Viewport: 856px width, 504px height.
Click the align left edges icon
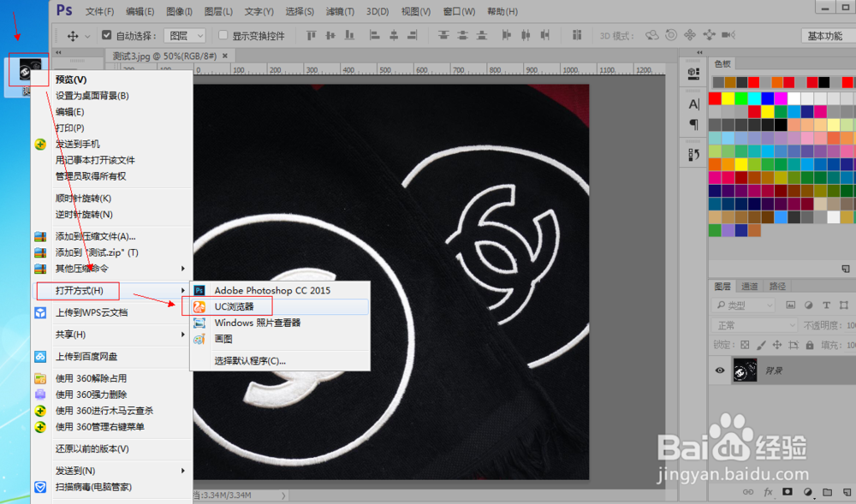(x=375, y=35)
